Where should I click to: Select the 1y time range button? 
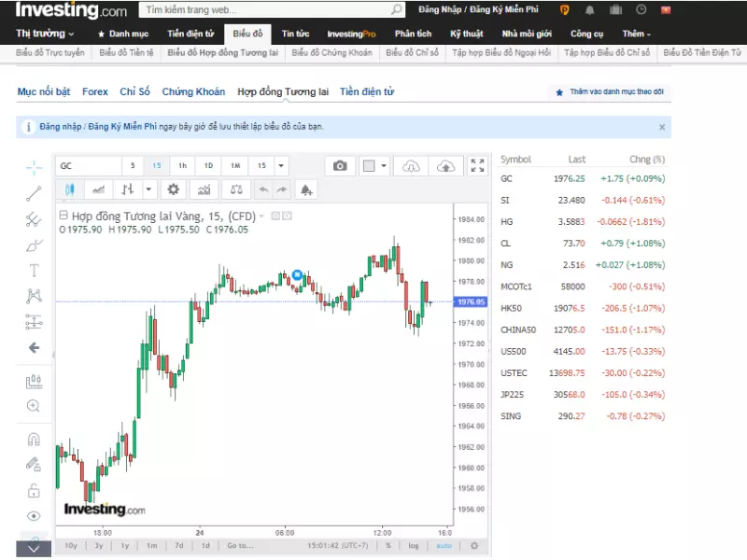(x=125, y=546)
